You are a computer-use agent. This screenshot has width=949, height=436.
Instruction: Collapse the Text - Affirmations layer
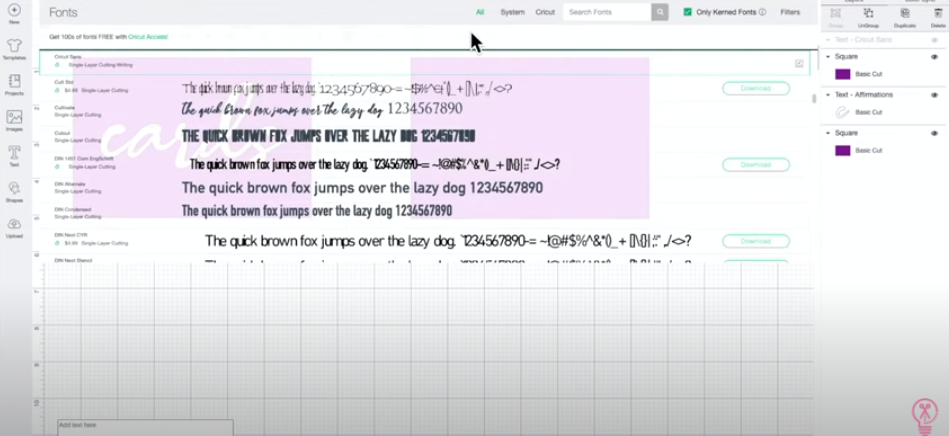click(828, 95)
